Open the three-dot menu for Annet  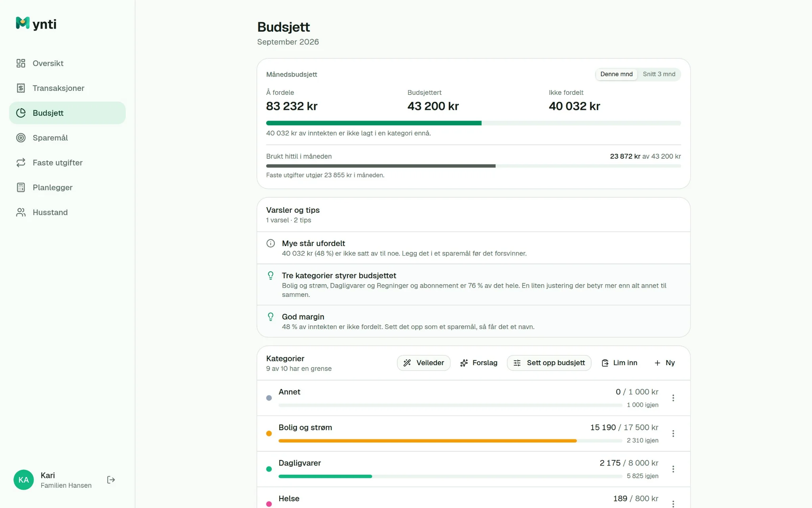coord(673,398)
